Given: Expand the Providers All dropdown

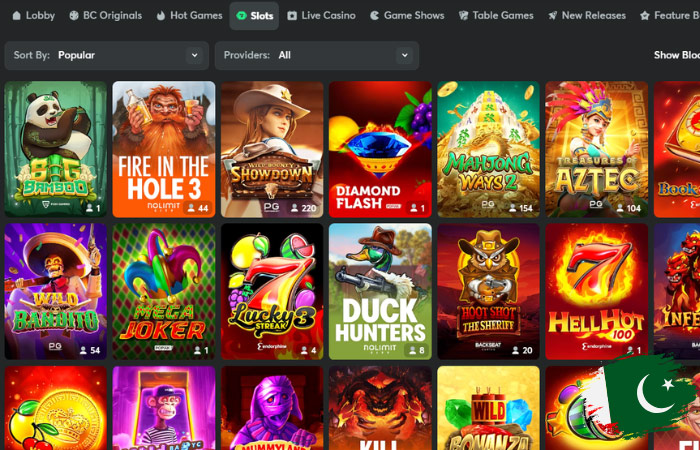Looking at the screenshot, I should click(317, 55).
